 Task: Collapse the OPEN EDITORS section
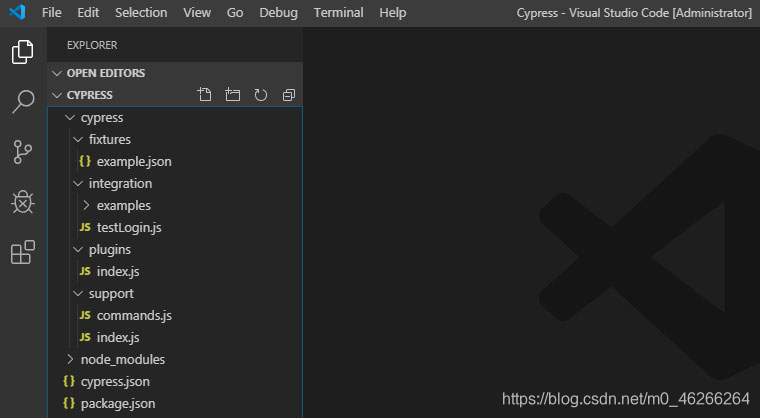tap(57, 73)
